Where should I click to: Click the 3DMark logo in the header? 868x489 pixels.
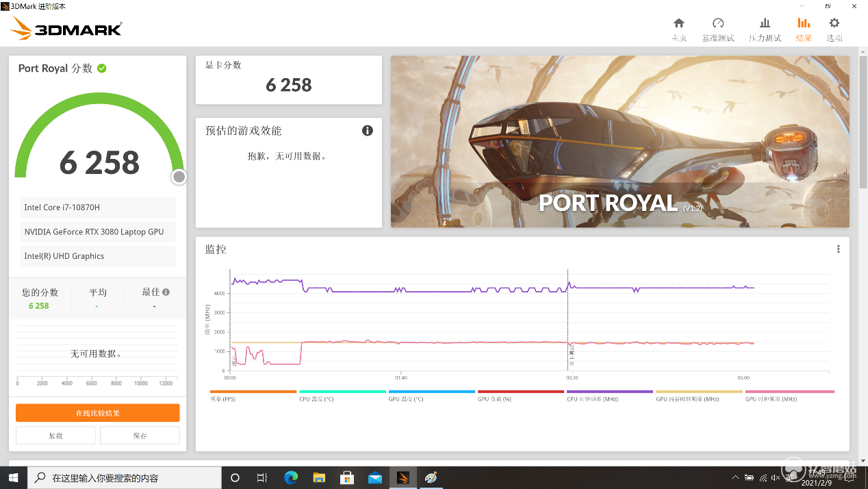[x=66, y=28]
